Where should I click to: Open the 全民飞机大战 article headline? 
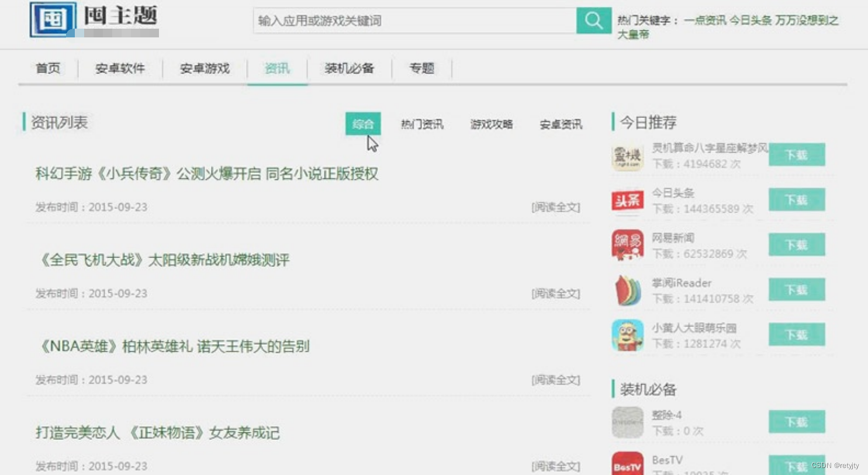(164, 259)
